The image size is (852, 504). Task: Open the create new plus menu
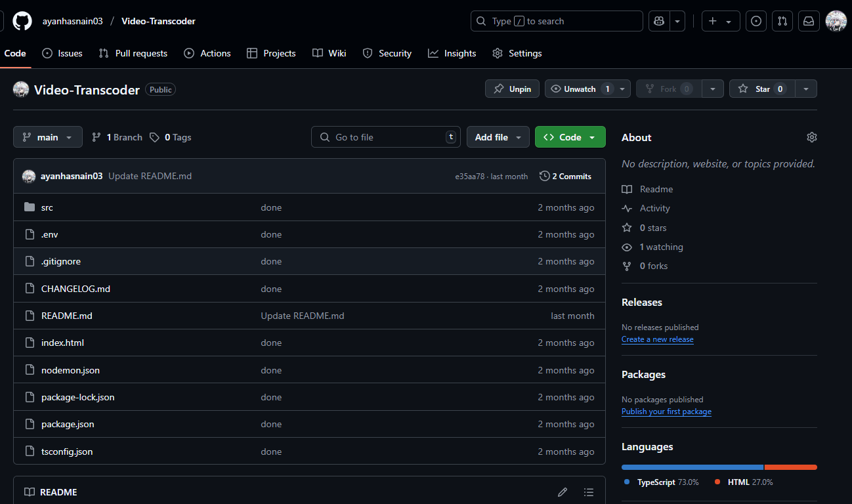coord(721,21)
